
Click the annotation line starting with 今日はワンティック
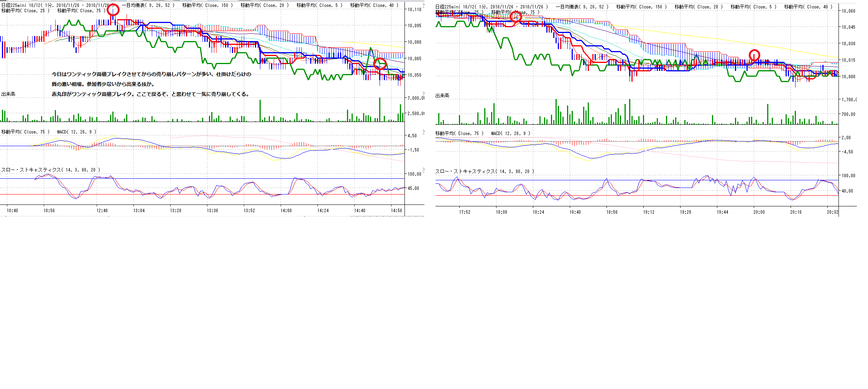(x=151, y=74)
